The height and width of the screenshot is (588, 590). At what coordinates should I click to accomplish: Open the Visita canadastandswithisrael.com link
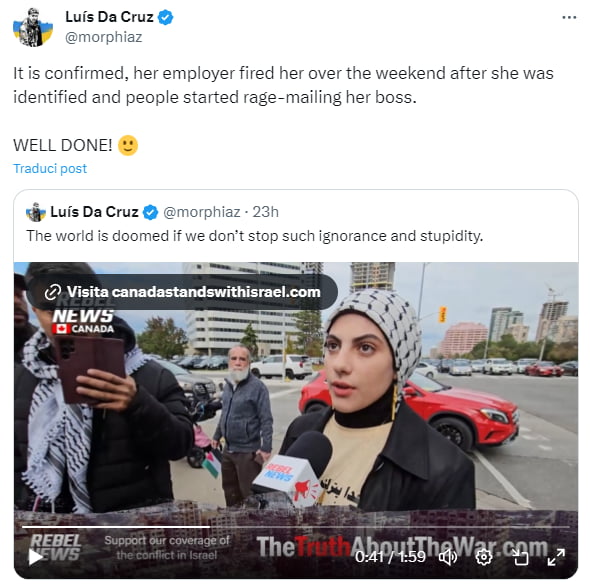pyautogui.click(x=182, y=292)
